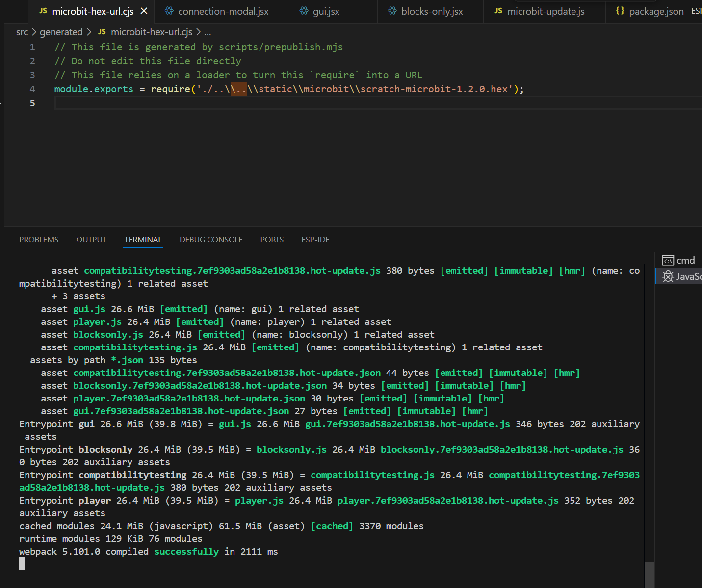Show the PORTS panel
The width and height of the screenshot is (702, 588).
272,240
